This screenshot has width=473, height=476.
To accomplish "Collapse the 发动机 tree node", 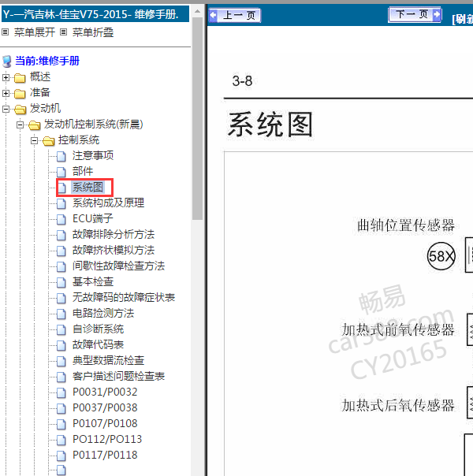I will coord(6,110).
